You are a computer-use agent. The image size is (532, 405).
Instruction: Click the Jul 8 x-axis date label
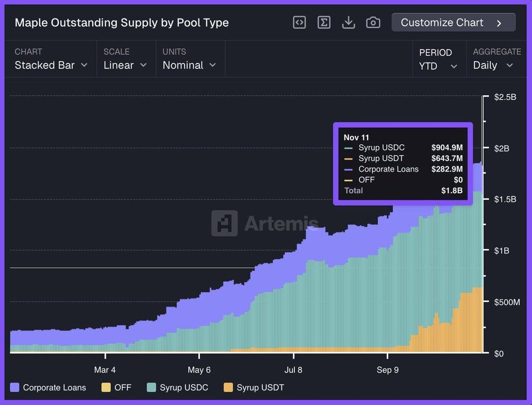(293, 369)
